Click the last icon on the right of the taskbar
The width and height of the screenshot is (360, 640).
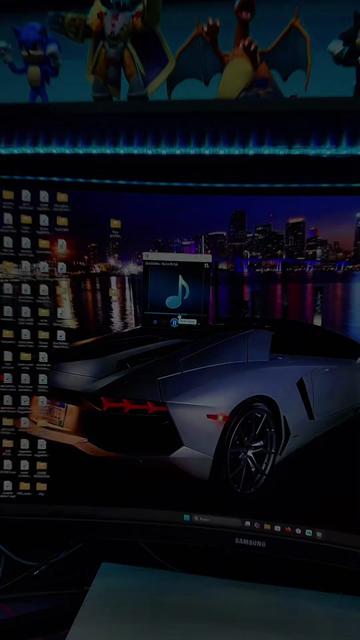[x=319, y=534]
